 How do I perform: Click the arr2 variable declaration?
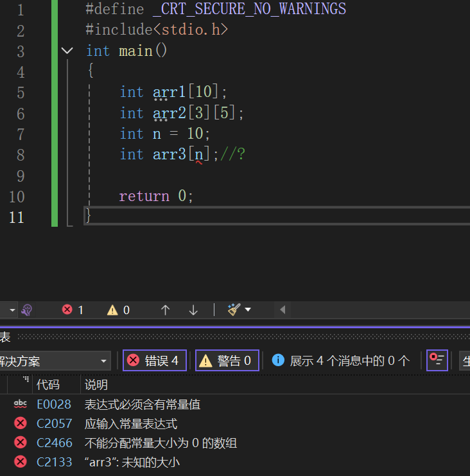(x=170, y=113)
